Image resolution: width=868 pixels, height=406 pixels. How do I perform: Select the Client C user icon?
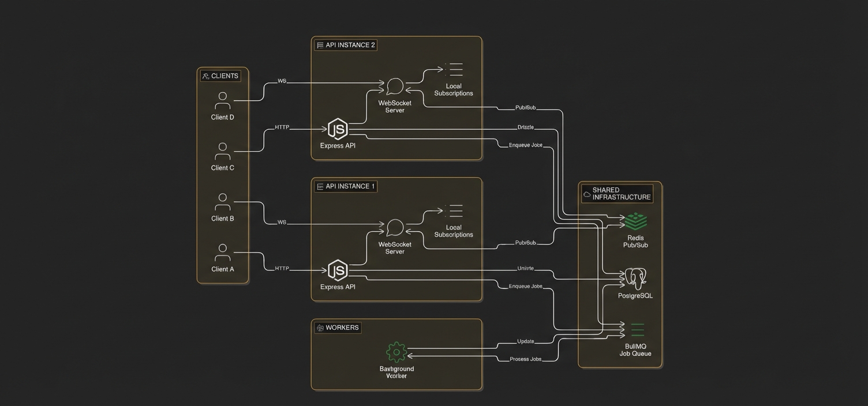(x=223, y=151)
